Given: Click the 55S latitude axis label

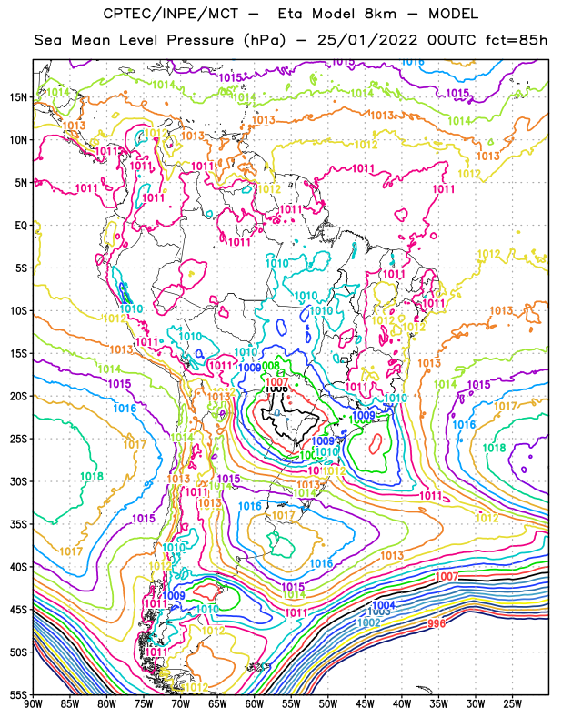Looking at the screenshot, I should tap(18, 694).
